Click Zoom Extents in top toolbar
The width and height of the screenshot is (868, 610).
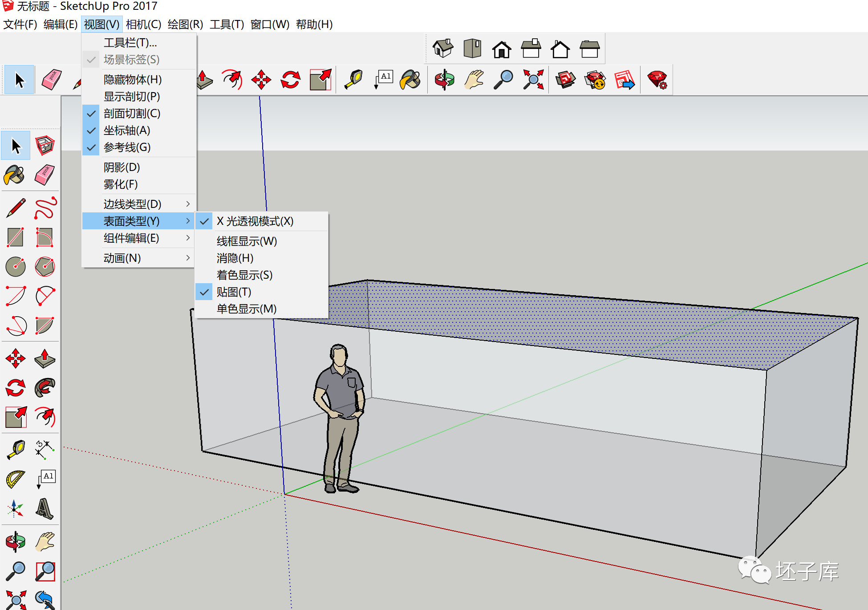[x=533, y=80]
